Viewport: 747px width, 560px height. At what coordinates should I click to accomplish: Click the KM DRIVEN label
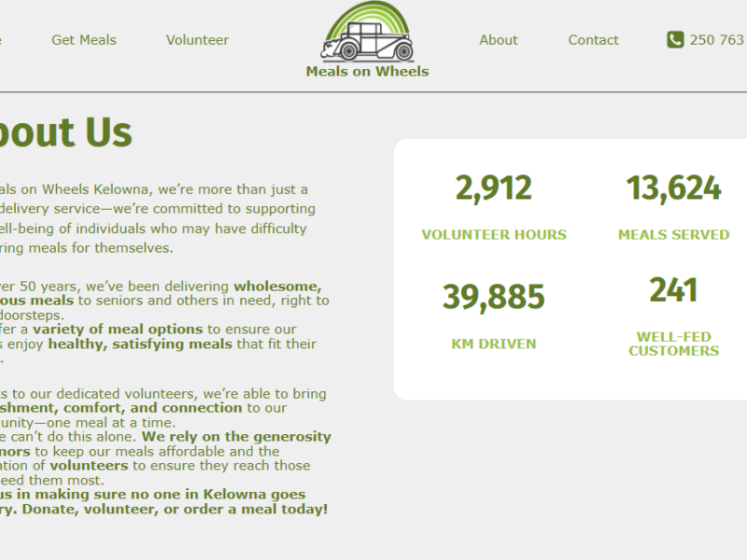tap(494, 343)
